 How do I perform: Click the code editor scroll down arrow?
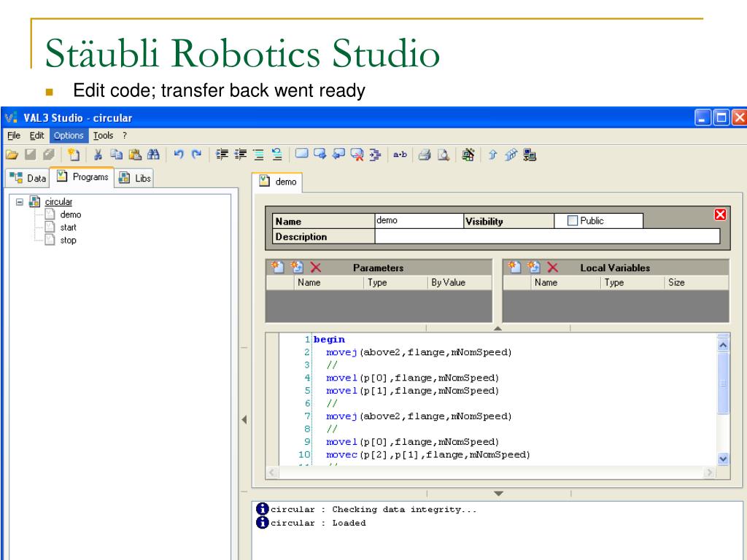click(x=723, y=459)
